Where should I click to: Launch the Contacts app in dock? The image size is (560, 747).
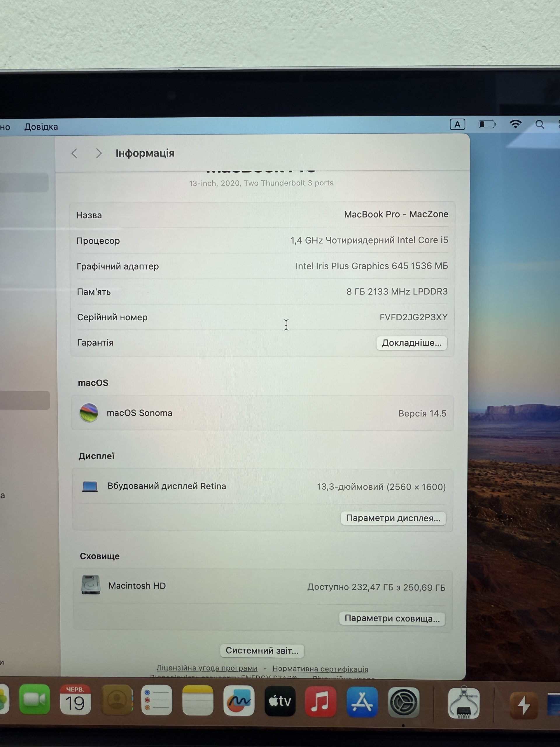[117, 699]
